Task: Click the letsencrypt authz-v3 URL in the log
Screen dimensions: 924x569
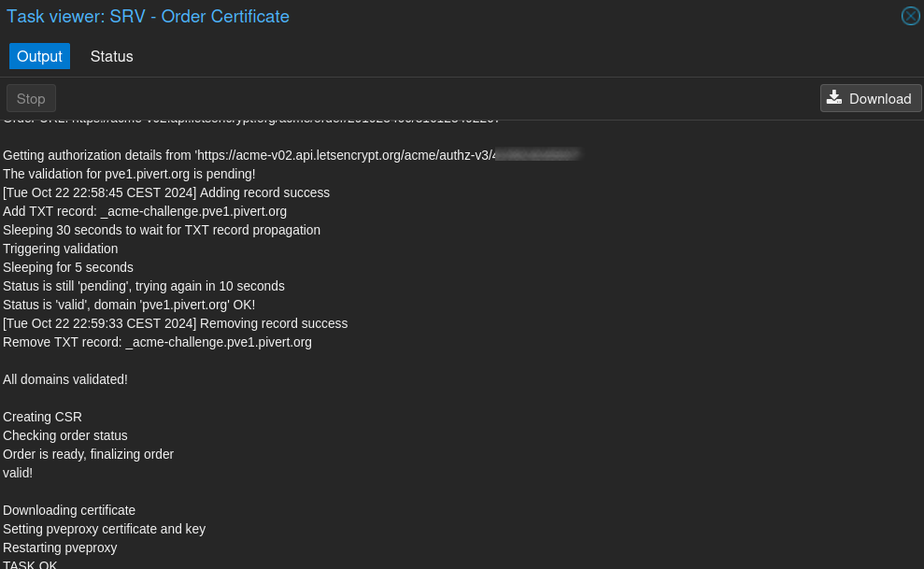Action: click(x=388, y=155)
